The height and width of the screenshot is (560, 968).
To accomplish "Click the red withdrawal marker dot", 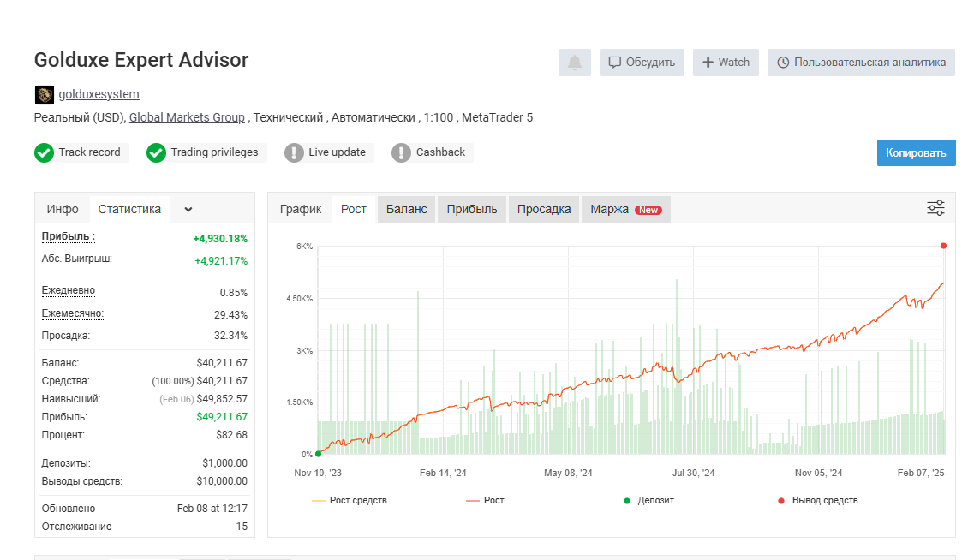I will click(x=943, y=246).
